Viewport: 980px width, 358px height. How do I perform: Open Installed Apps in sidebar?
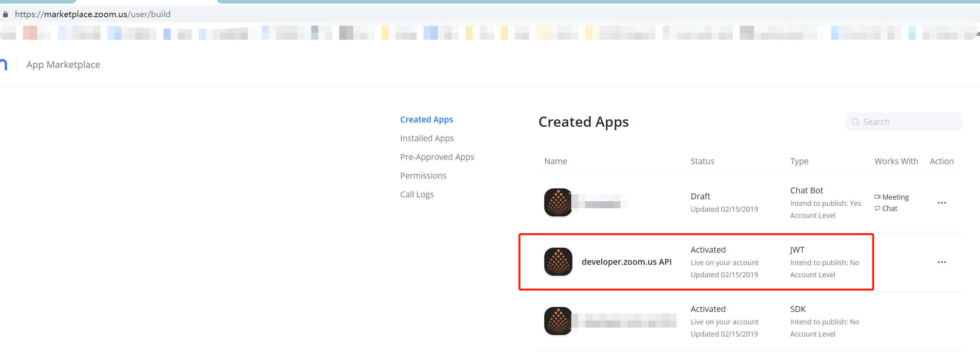pos(427,138)
